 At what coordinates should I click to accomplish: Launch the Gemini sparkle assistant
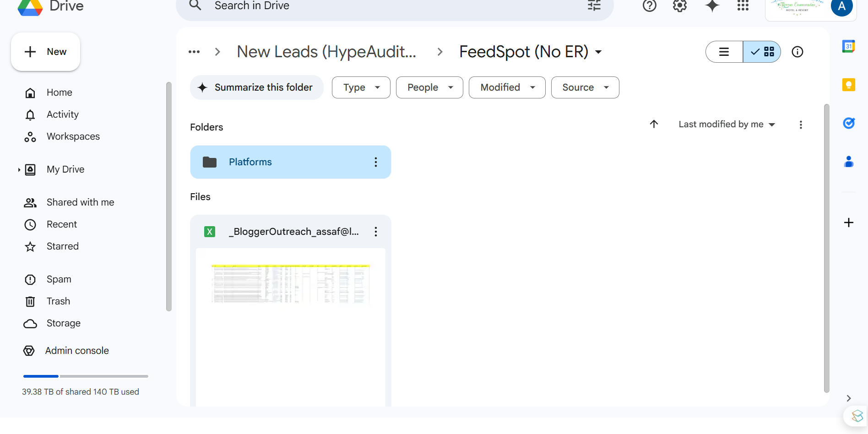(x=712, y=6)
